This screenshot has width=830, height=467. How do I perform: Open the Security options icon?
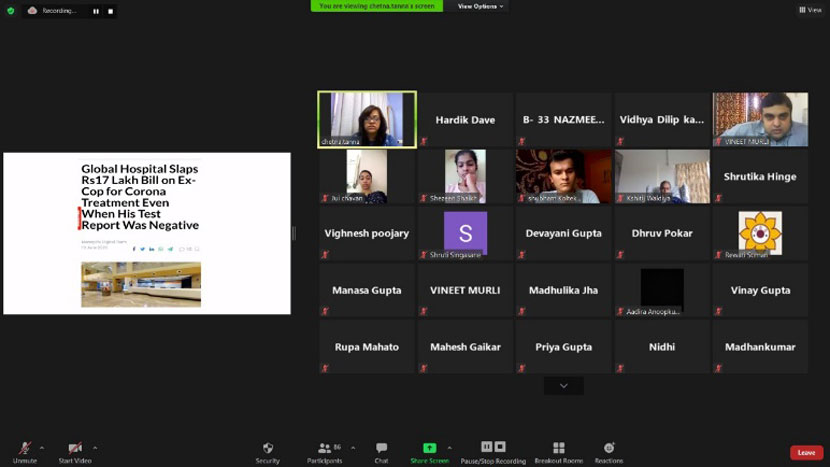267,449
